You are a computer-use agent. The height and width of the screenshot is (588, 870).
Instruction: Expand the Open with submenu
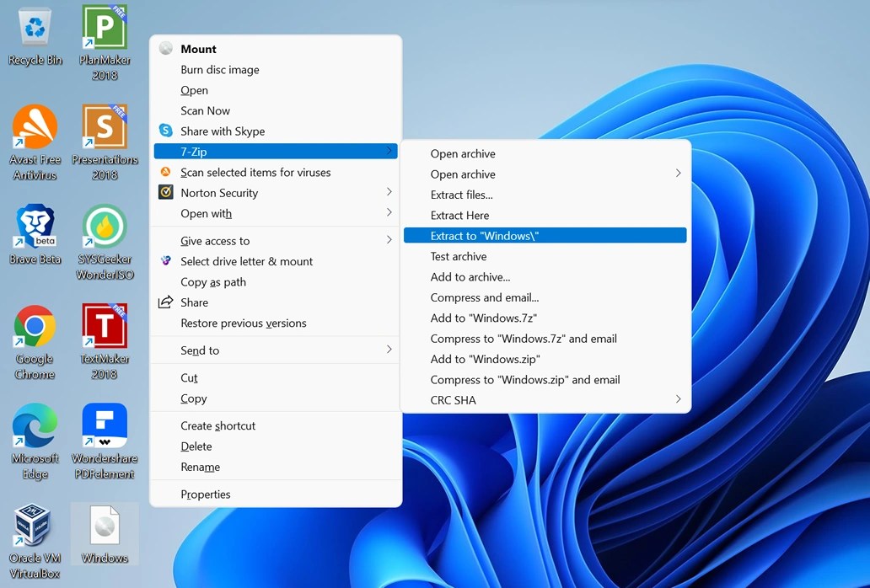click(x=276, y=213)
